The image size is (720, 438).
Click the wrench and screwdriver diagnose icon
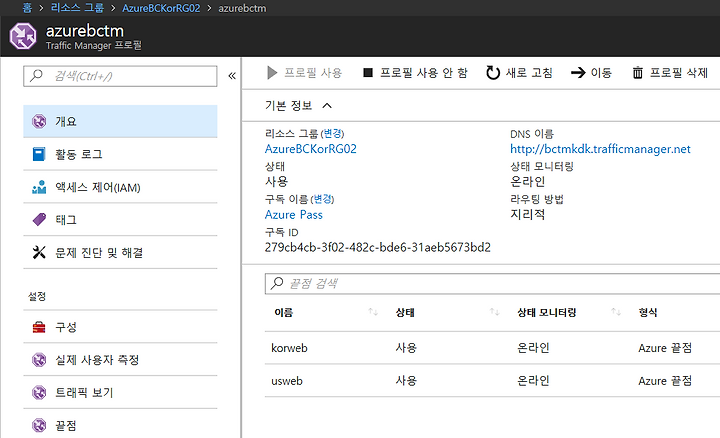pos(39,252)
